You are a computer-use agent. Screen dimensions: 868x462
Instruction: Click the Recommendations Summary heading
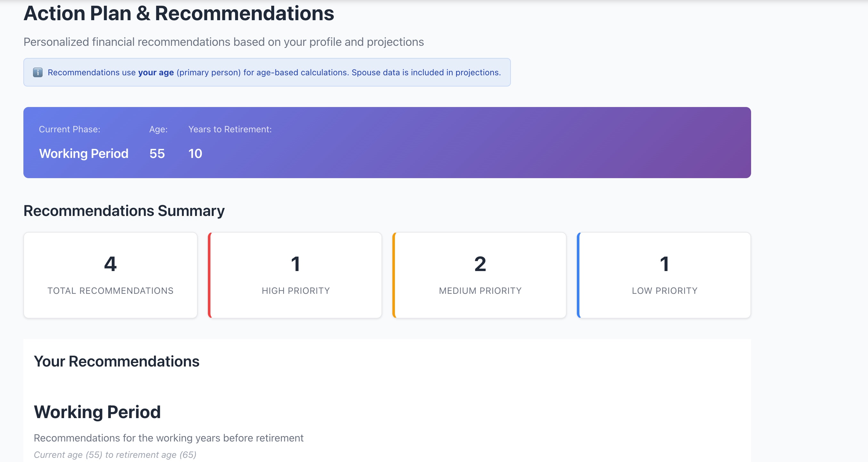124,211
